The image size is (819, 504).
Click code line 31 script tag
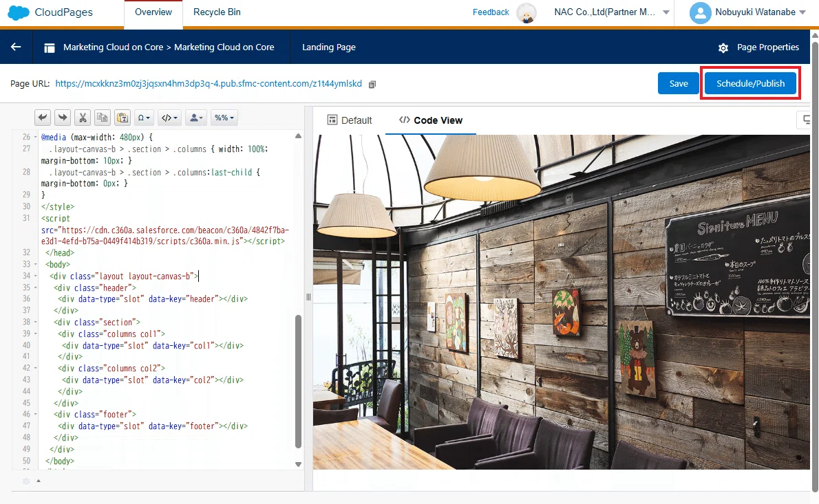[164, 230]
